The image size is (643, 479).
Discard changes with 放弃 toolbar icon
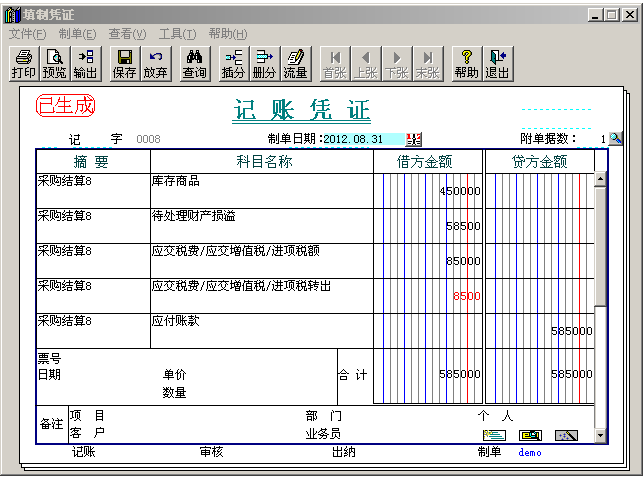pyautogui.click(x=155, y=64)
